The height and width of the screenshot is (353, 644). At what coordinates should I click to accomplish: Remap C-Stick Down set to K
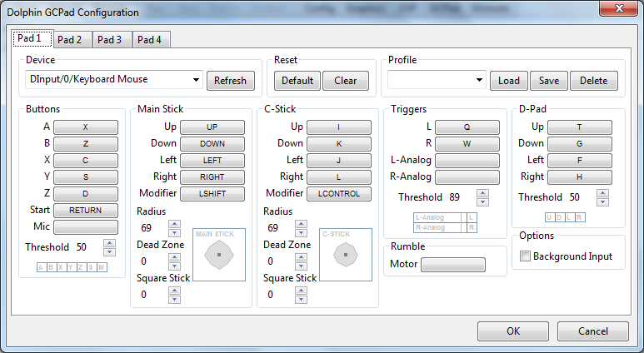coord(339,144)
